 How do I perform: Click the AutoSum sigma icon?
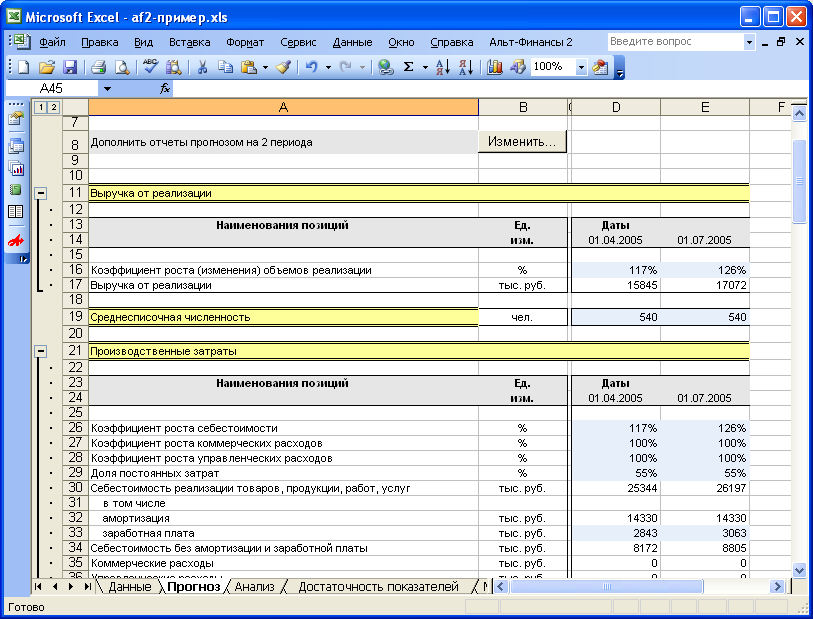pyautogui.click(x=409, y=67)
